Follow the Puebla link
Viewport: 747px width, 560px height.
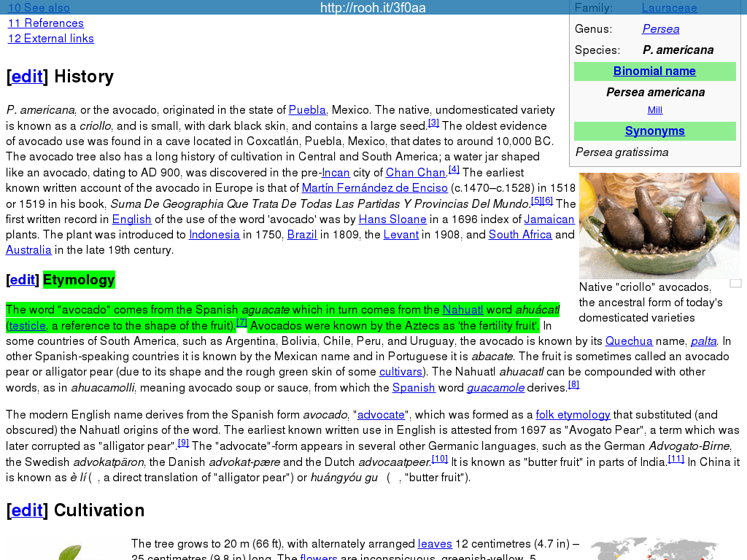307,110
